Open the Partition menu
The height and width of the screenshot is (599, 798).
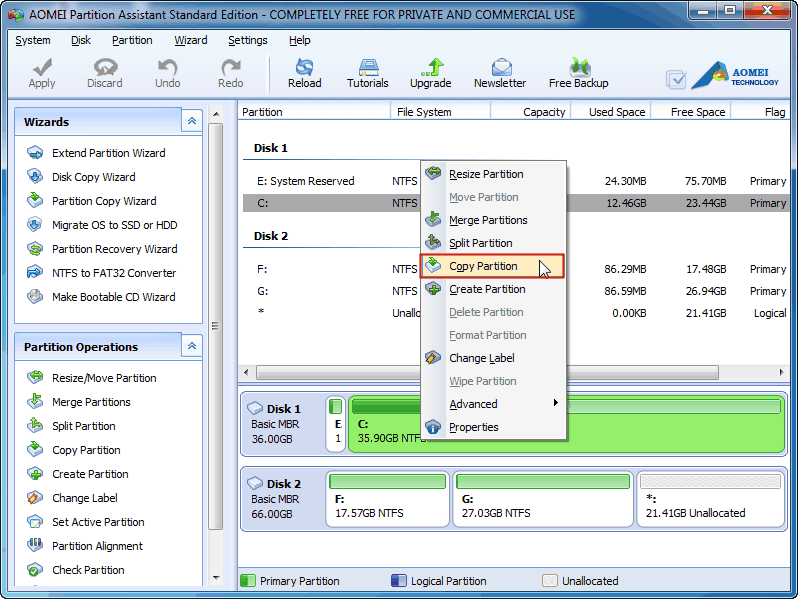132,40
